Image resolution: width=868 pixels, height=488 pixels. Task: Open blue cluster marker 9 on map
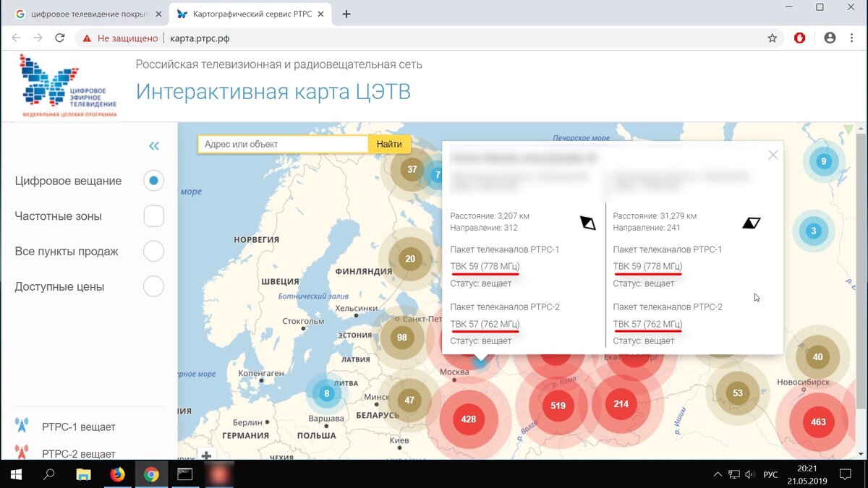[x=823, y=161]
